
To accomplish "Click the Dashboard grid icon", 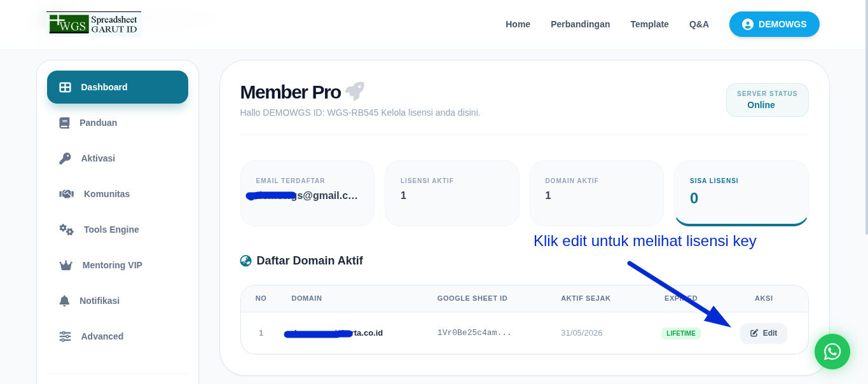I will [x=65, y=87].
